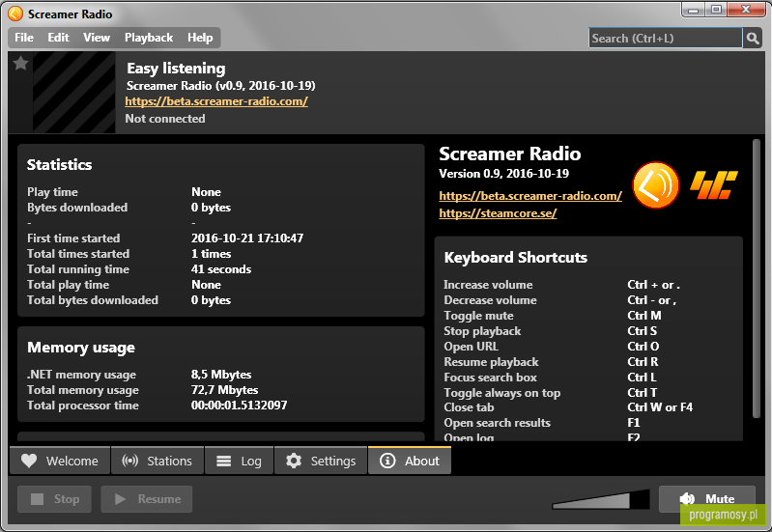
Task: Open the Playback menu
Action: coord(149,38)
